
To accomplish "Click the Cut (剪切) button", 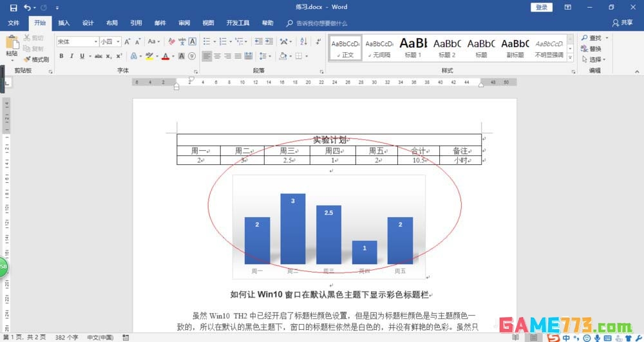I will (33, 38).
